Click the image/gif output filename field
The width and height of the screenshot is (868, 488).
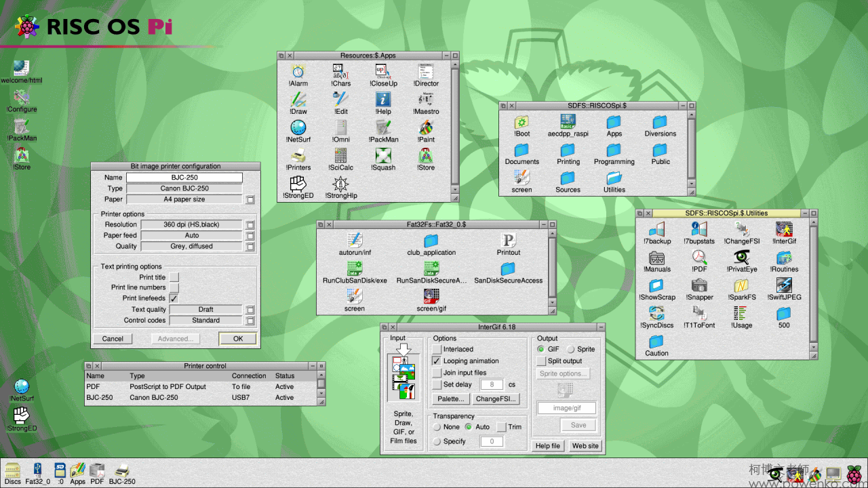pyautogui.click(x=567, y=408)
